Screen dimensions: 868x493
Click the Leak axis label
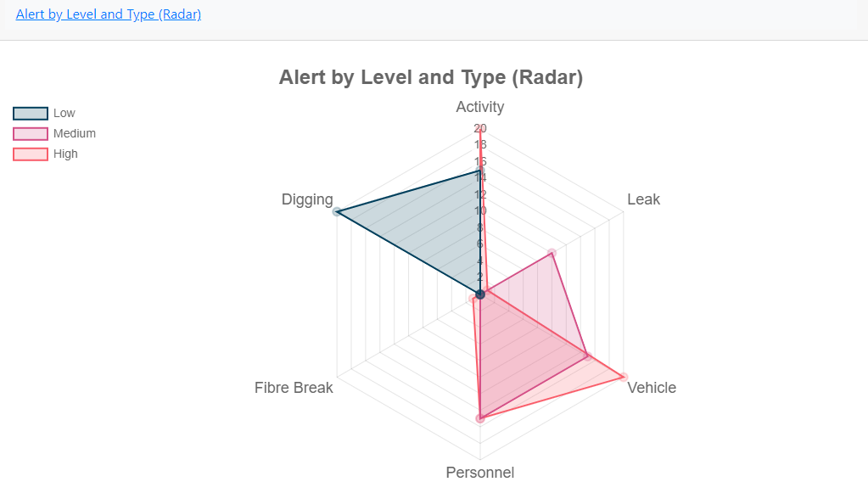(643, 199)
